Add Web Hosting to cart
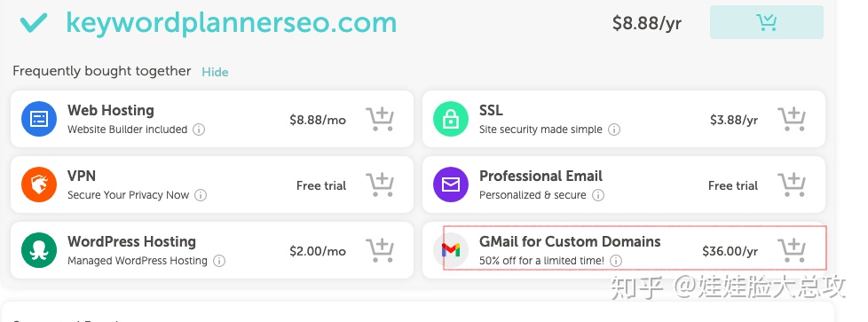This screenshot has width=868, height=322. pyautogui.click(x=380, y=120)
